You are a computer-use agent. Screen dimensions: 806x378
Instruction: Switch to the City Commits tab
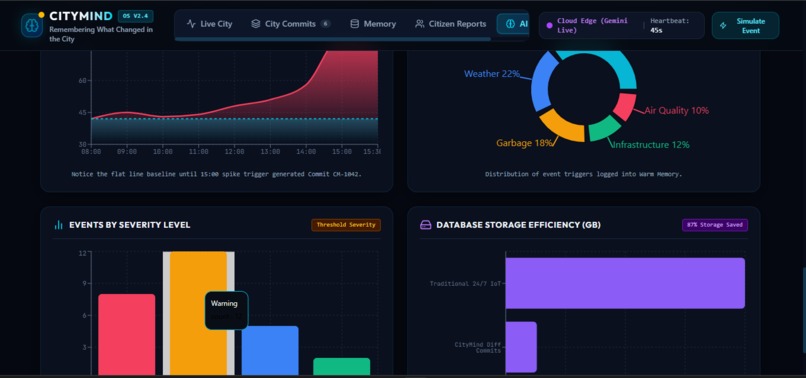tap(290, 24)
